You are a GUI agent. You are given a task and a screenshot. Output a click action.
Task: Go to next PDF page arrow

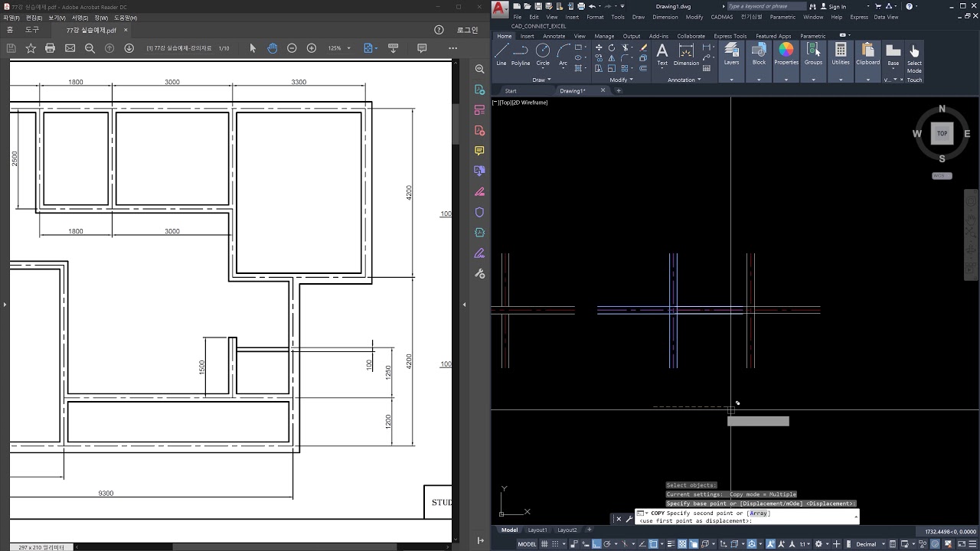click(x=129, y=48)
